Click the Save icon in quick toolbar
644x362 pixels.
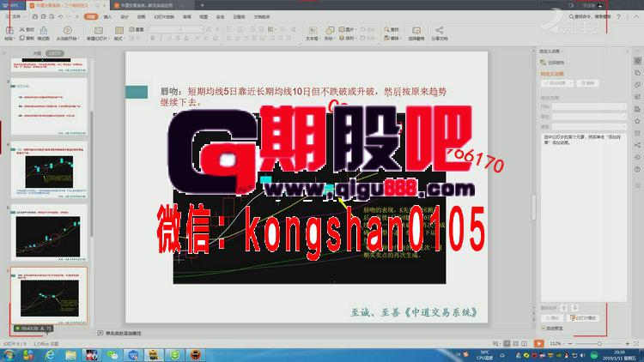click(35, 17)
